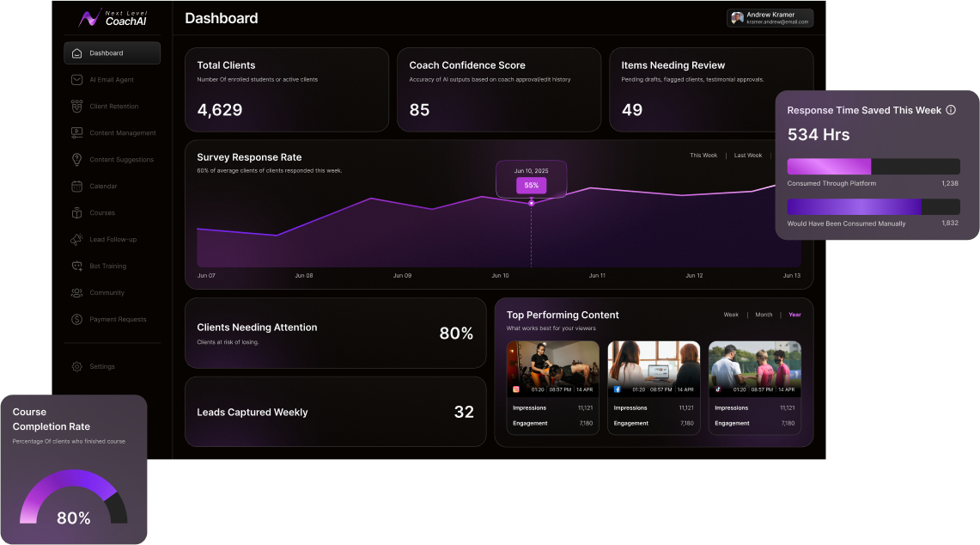This screenshot has height=545, width=980.
Task: Click the AI Email Agent envelope icon
Action: 76,80
